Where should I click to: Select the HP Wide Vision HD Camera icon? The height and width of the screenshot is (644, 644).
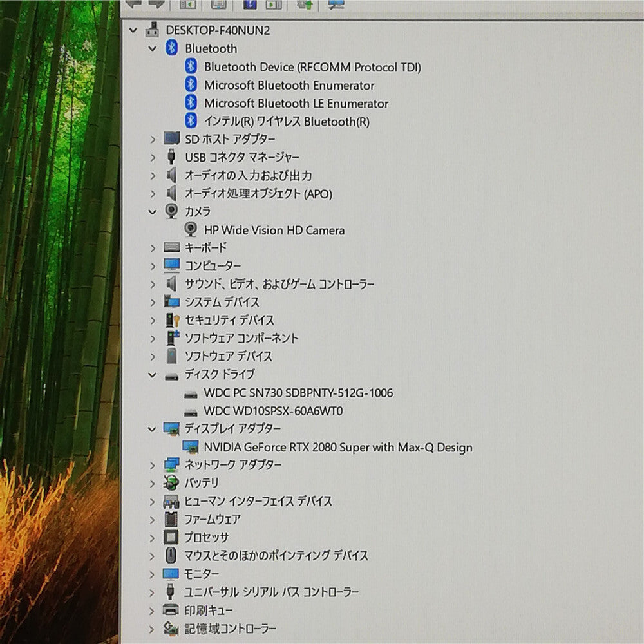[190, 229]
